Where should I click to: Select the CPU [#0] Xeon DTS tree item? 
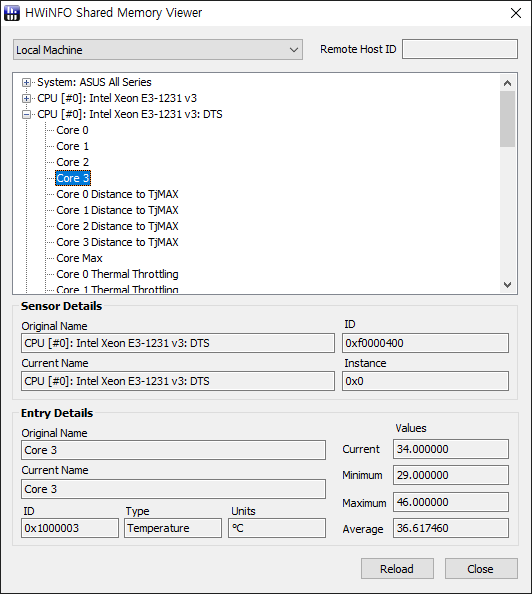point(130,114)
